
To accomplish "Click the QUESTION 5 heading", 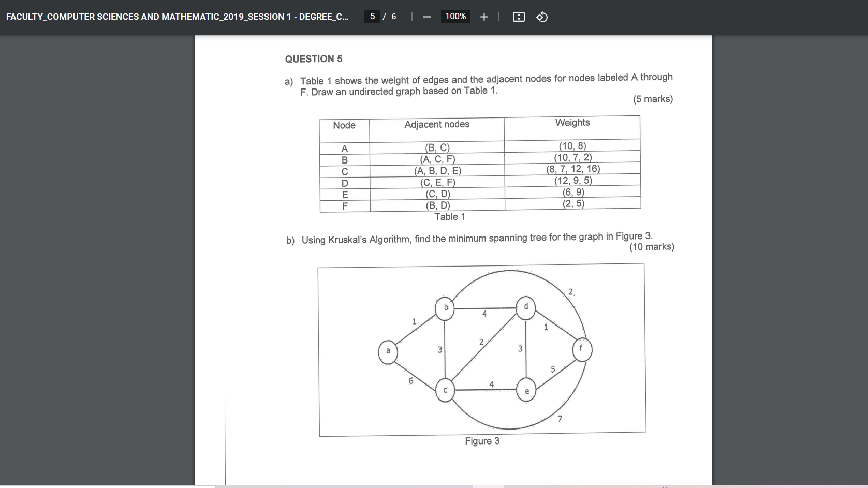I will [x=313, y=58].
